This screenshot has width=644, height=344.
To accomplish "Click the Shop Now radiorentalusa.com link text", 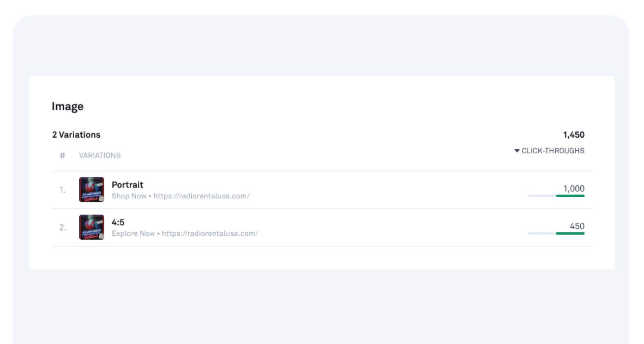I will pyautogui.click(x=181, y=196).
